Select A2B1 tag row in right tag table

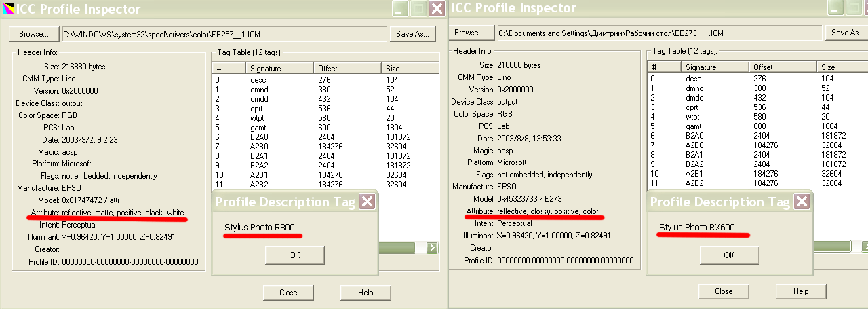click(x=758, y=173)
